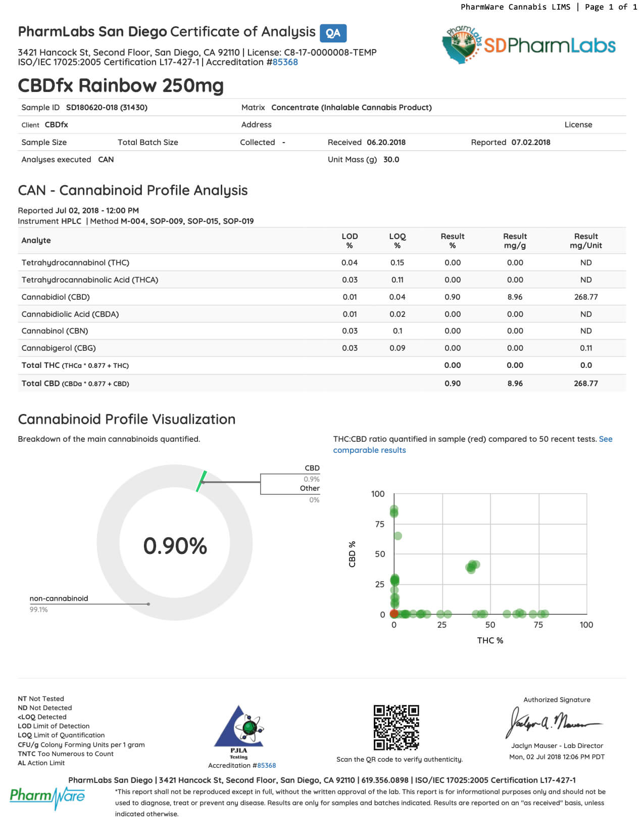
Task: Click the blue QA badge
Action: click(x=333, y=33)
